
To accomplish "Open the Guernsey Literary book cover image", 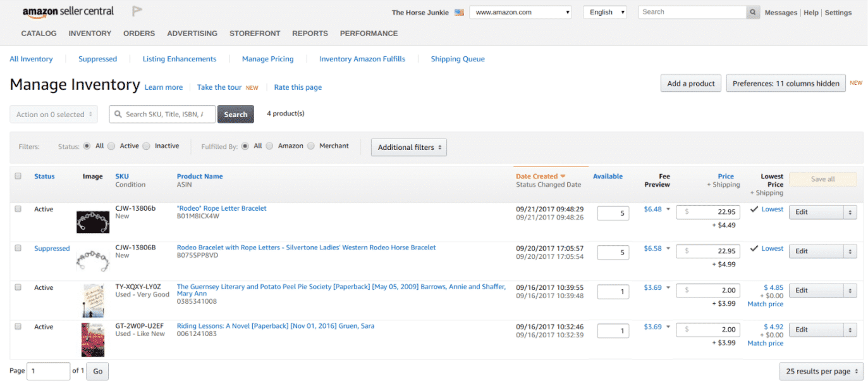I will pos(93,301).
